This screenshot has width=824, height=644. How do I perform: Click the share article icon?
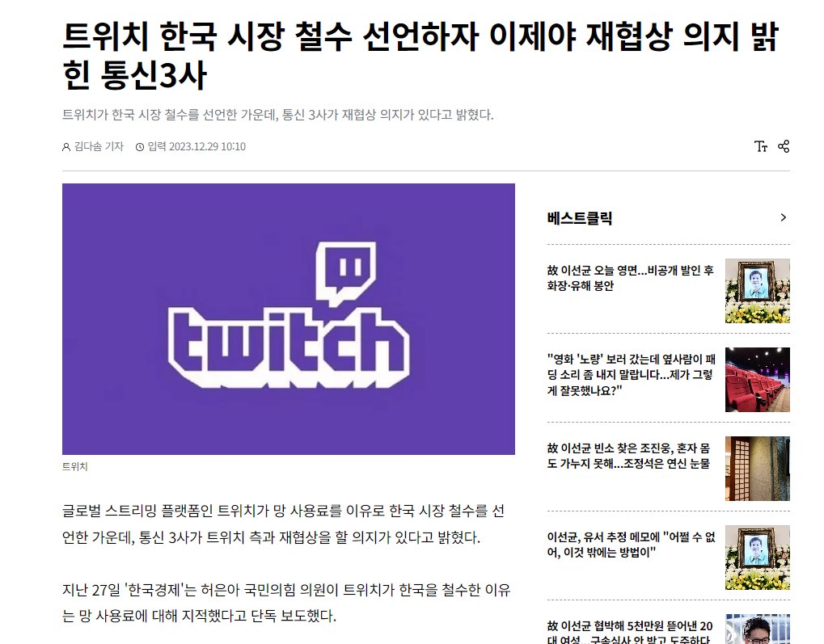pyautogui.click(x=784, y=146)
